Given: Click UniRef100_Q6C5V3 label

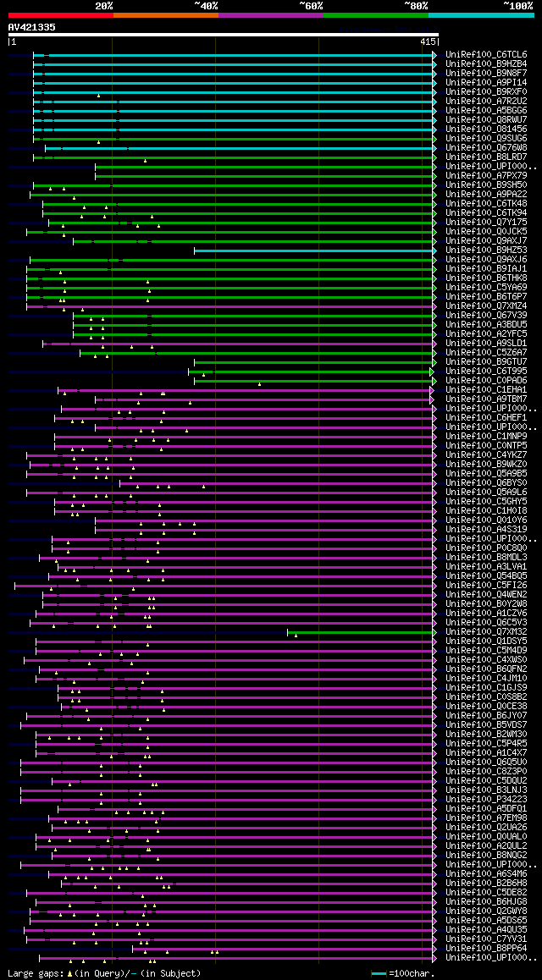Looking at the screenshot, I should click(x=486, y=623).
